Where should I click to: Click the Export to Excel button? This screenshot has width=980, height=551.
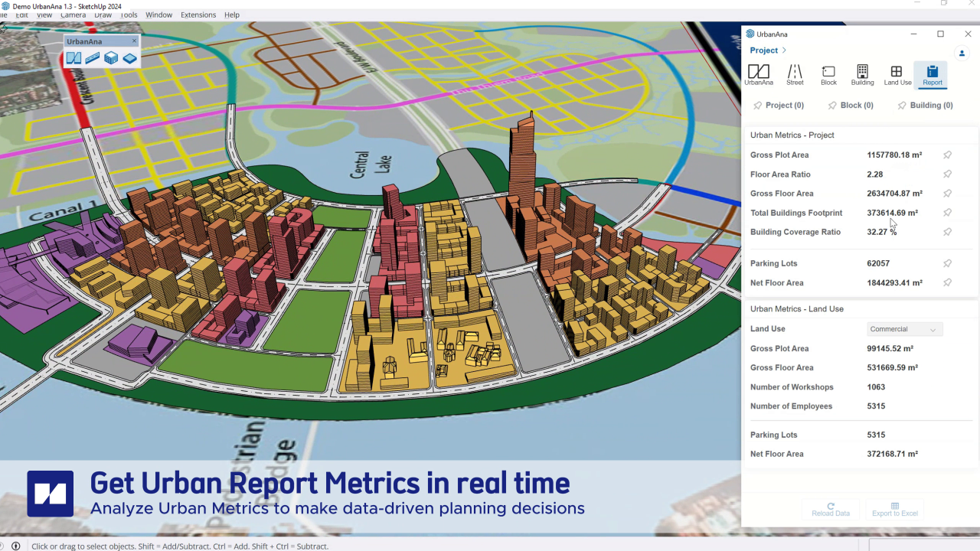point(894,510)
